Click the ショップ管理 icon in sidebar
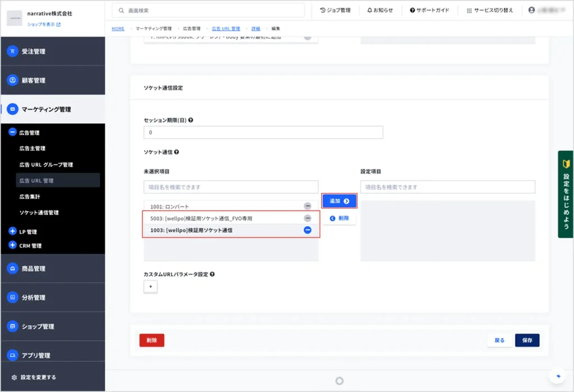This screenshot has width=574, height=392. [12, 326]
